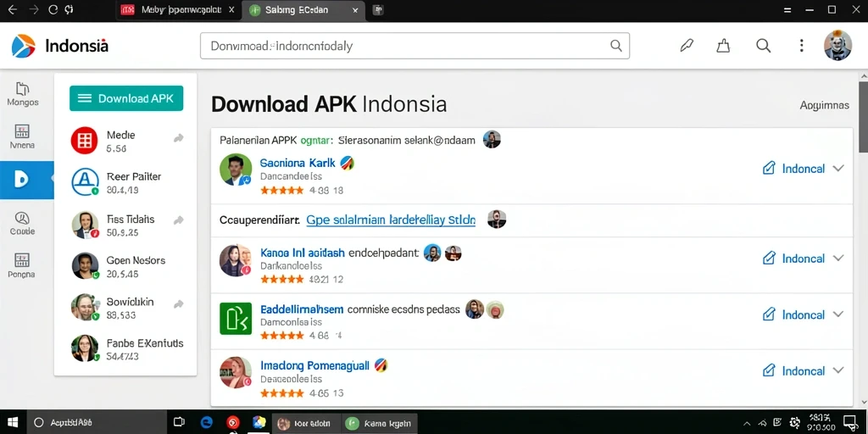Close the Sabing ECedan browser tab
The height and width of the screenshot is (434, 868).
pos(355,10)
